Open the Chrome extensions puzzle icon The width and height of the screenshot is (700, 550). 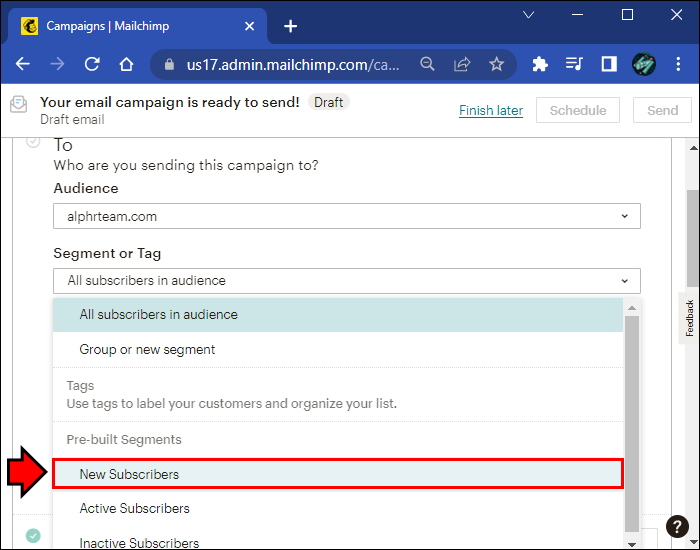pos(540,64)
